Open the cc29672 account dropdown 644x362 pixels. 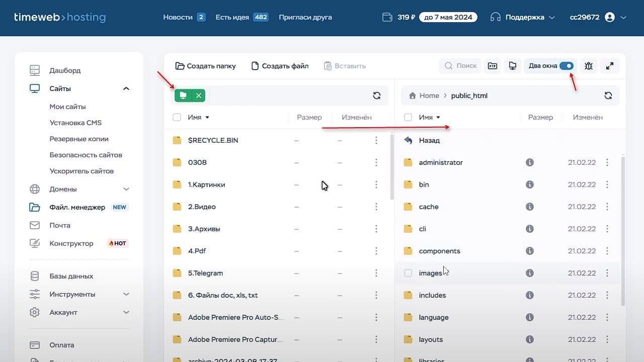598,17
